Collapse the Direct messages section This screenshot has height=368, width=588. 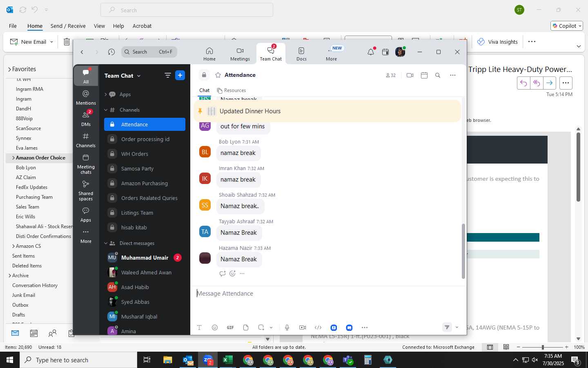pos(105,243)
